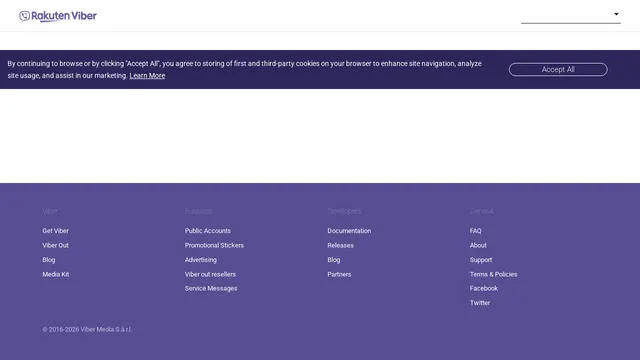
Task: Open the Media Kit link
Action: (56, 274)
